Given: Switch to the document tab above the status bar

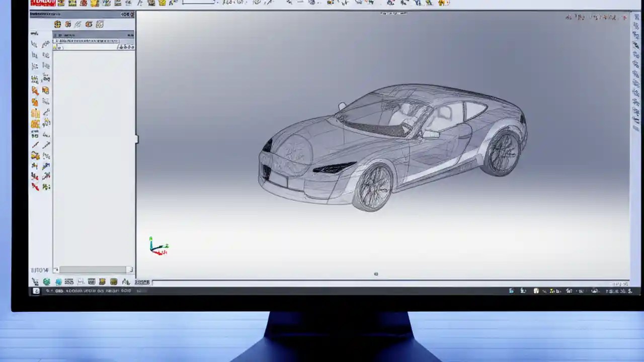Looking at the screenshot, I should 142,283.
